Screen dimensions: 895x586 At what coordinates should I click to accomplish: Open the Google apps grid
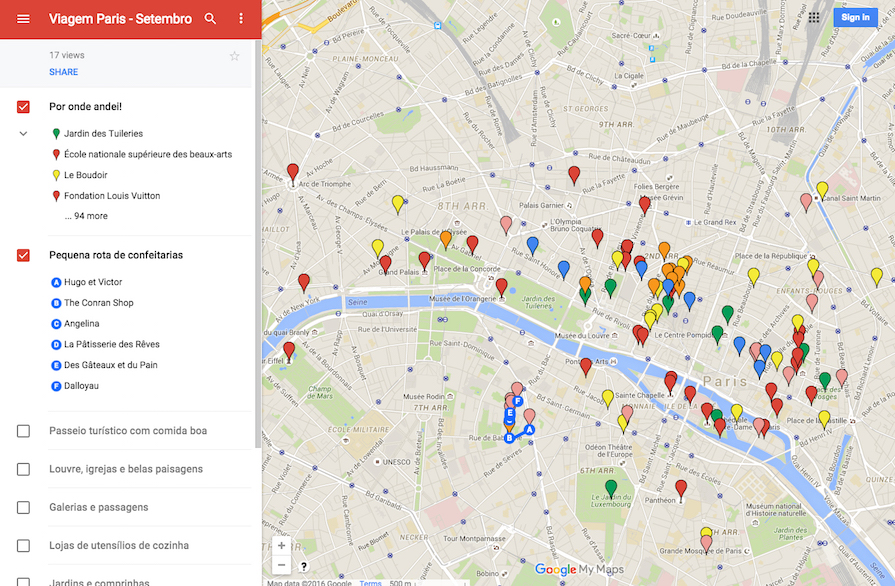point(814,18)
